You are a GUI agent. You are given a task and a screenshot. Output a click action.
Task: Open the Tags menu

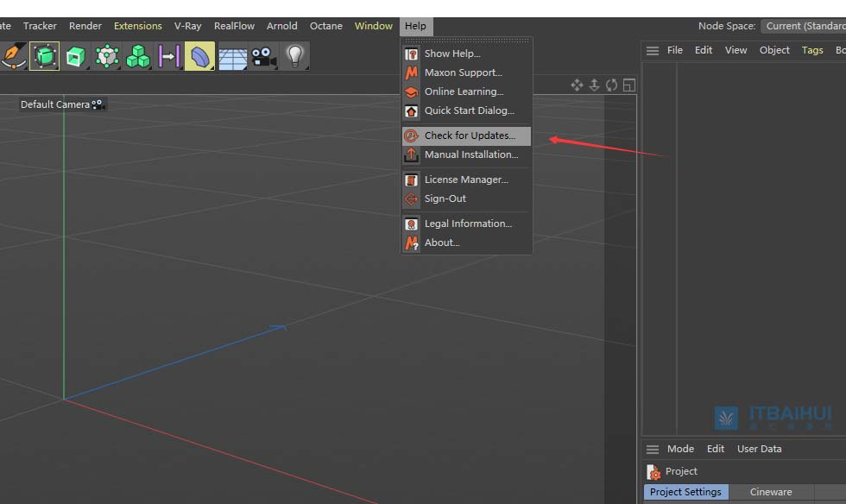point(812,50)
